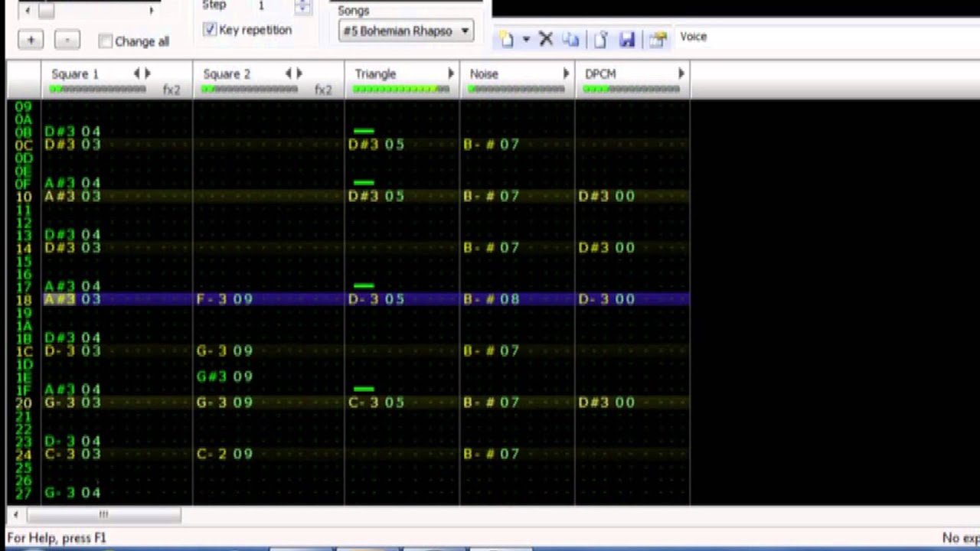This screenshot has height=551, width=980.
Task: Click row number 20 in the row column
Action: [23, 403]
